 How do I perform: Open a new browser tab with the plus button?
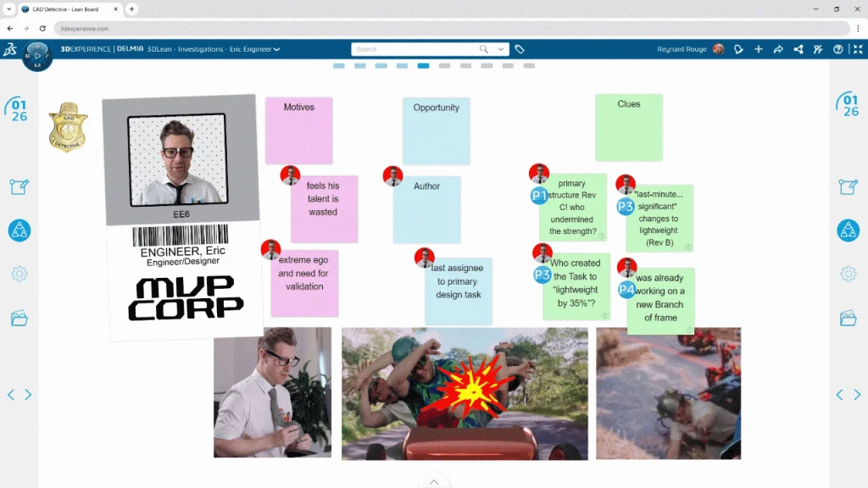(131, 8)
